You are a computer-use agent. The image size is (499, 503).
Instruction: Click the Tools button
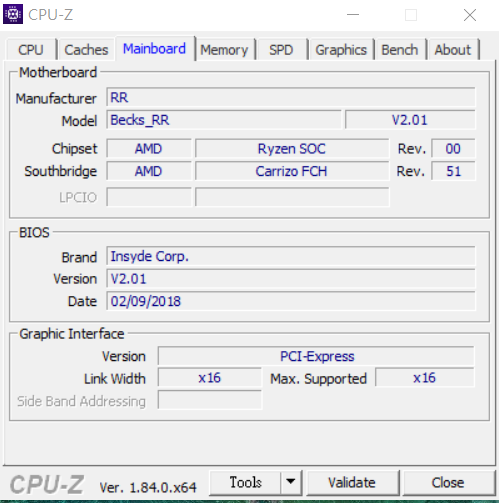[x=245, y=482]
